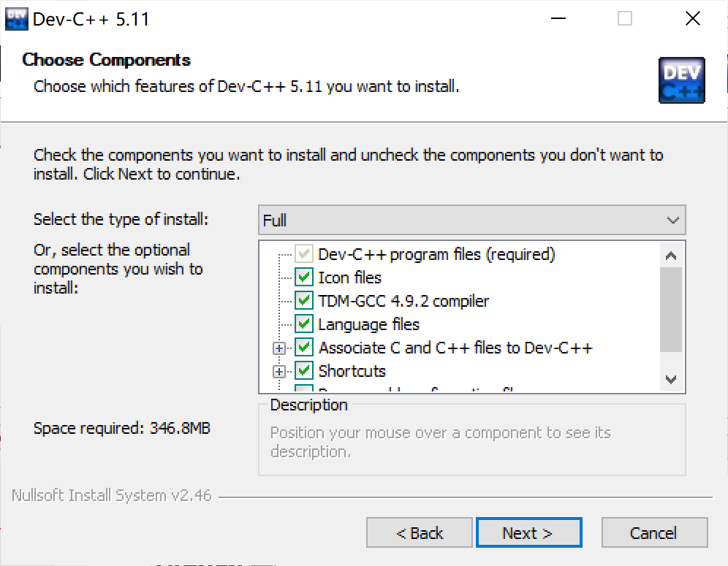Uncheck Associate C and C++ files to Dev-C++

[x=303, y=347]
